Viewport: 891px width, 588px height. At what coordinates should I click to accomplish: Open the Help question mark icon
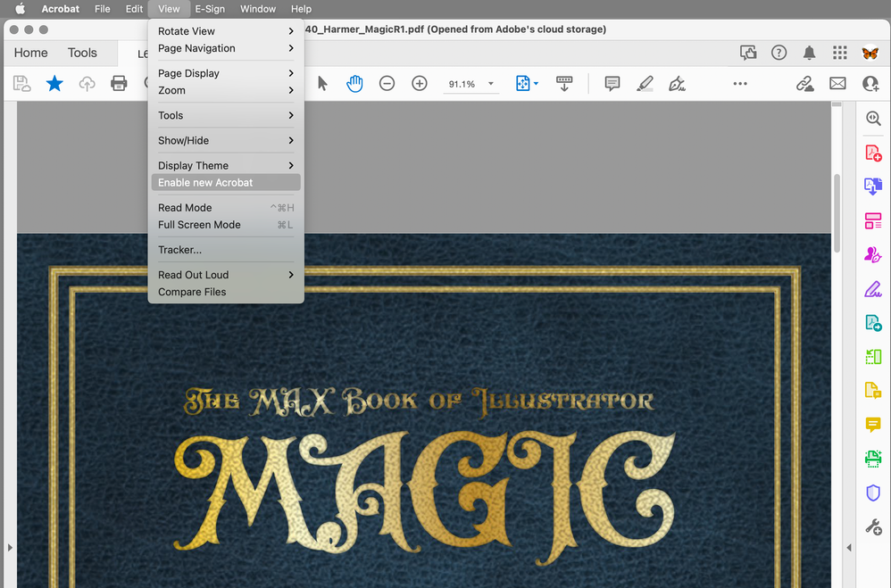point(779,53)
